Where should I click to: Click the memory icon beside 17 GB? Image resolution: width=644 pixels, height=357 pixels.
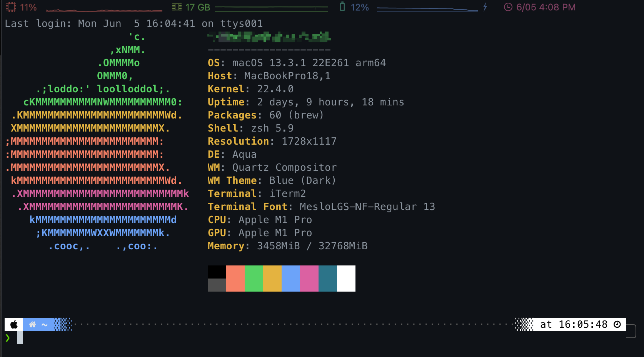click(177, 7)
